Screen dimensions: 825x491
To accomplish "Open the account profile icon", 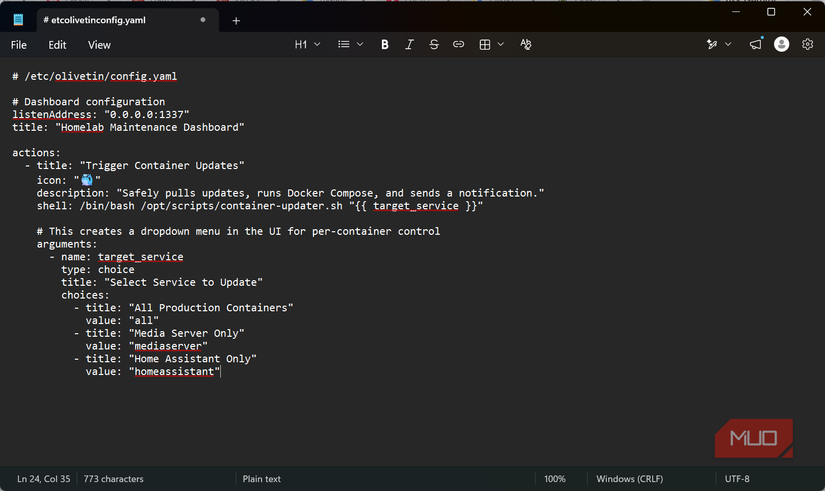I will click(x=781, y=45).
